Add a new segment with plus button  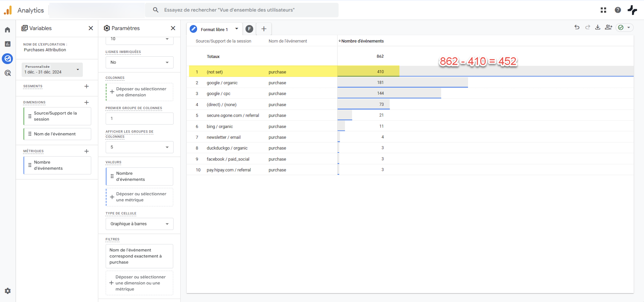tap(87, 86)
